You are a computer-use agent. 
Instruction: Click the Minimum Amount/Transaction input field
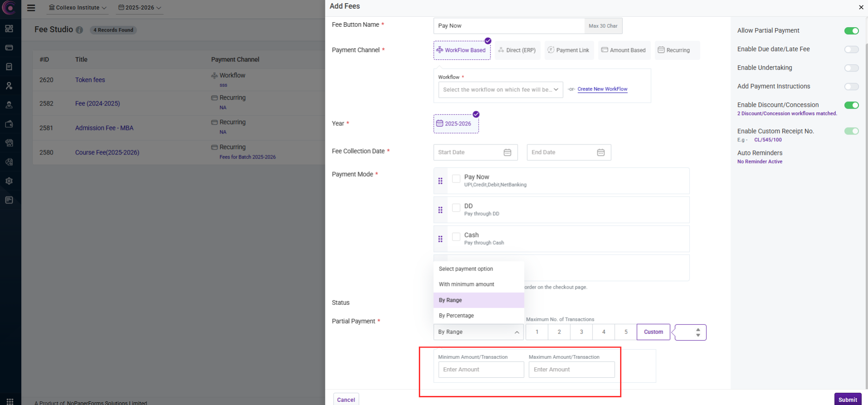(x=481, y=370)
